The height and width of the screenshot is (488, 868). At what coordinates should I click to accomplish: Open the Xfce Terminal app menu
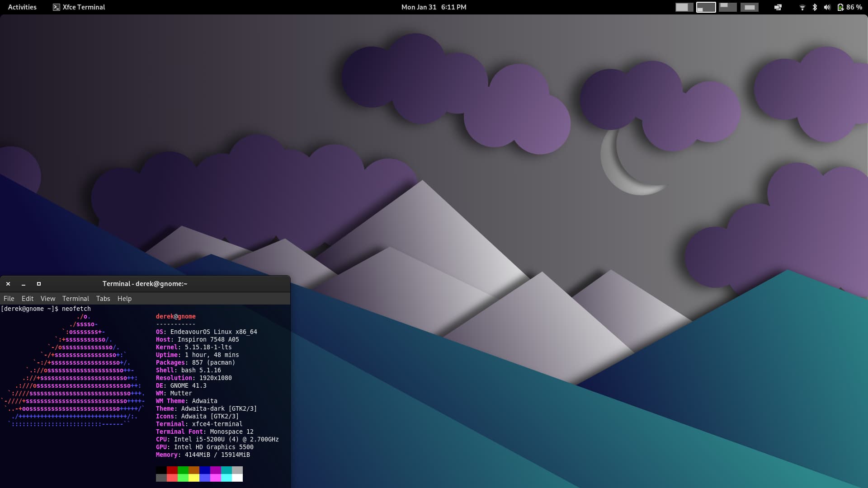79,7
